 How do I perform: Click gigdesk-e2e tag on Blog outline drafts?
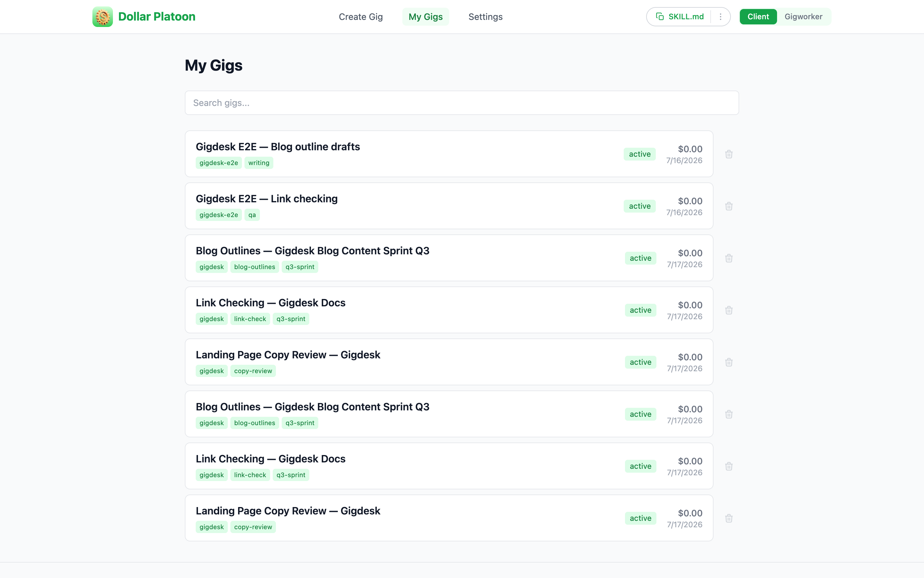(218, 163)
